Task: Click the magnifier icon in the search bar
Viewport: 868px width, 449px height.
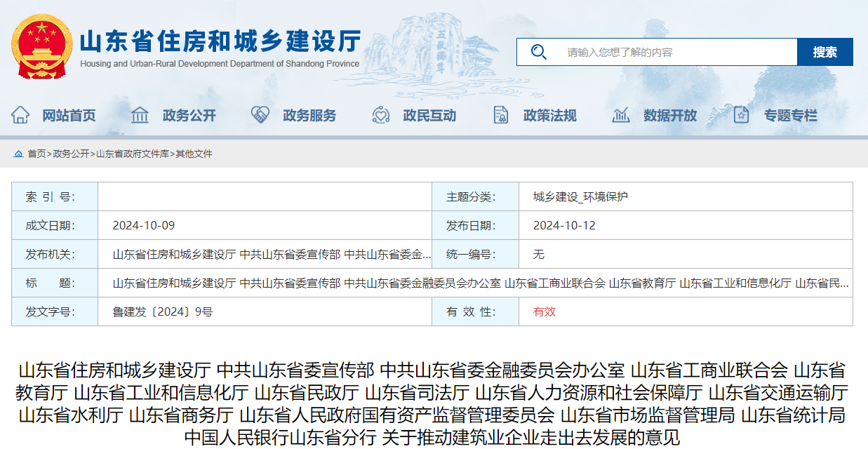Action: pos(538,51)
